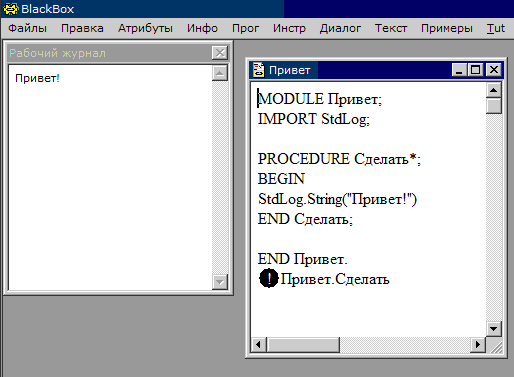Maximize the Привет document window

coord(476,70)
